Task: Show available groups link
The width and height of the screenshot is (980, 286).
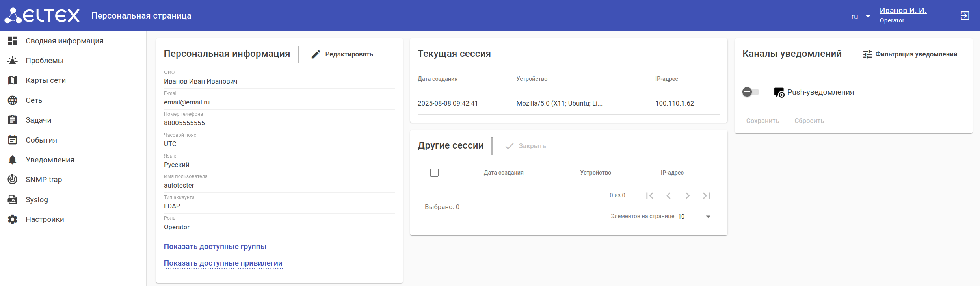Action: coord(215,247)
